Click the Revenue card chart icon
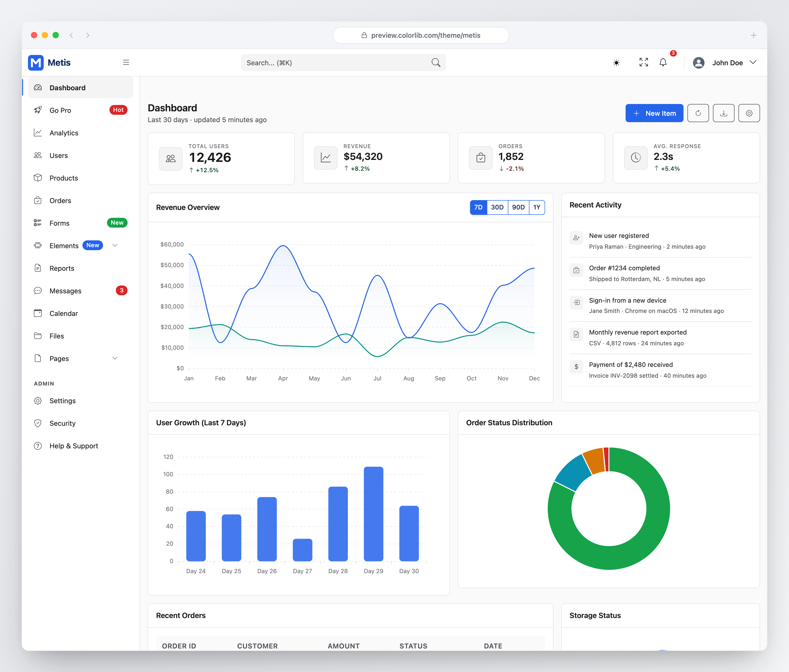Screen dimensions: 789x672 pyautogui.click(x=326, y=158)
